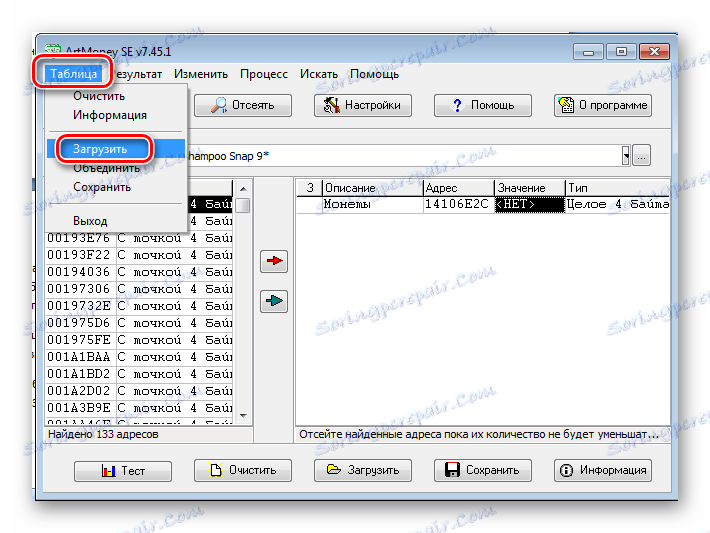Open the Изменить menu
The width and height of the screenshot is (710, 533).
pos(201,74)
